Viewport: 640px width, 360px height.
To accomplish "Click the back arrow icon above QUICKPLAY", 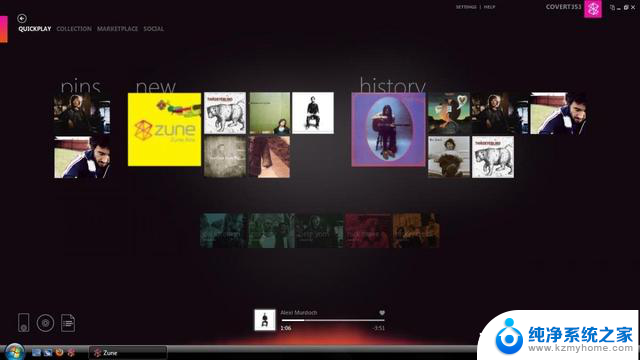I will click(x=22, y=18).
